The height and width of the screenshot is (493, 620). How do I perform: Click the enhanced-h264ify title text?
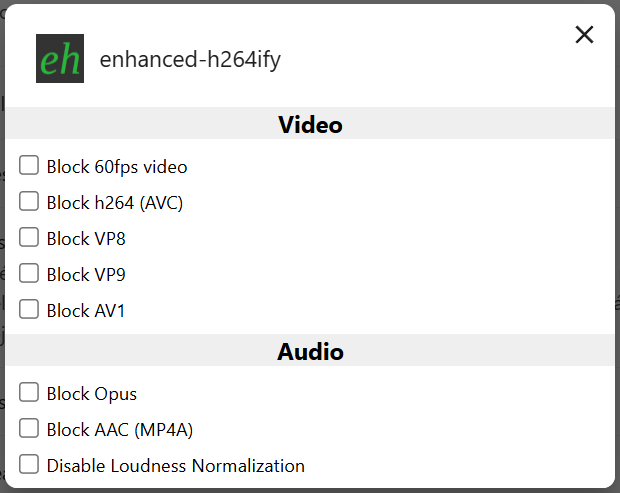pos(190,60)
